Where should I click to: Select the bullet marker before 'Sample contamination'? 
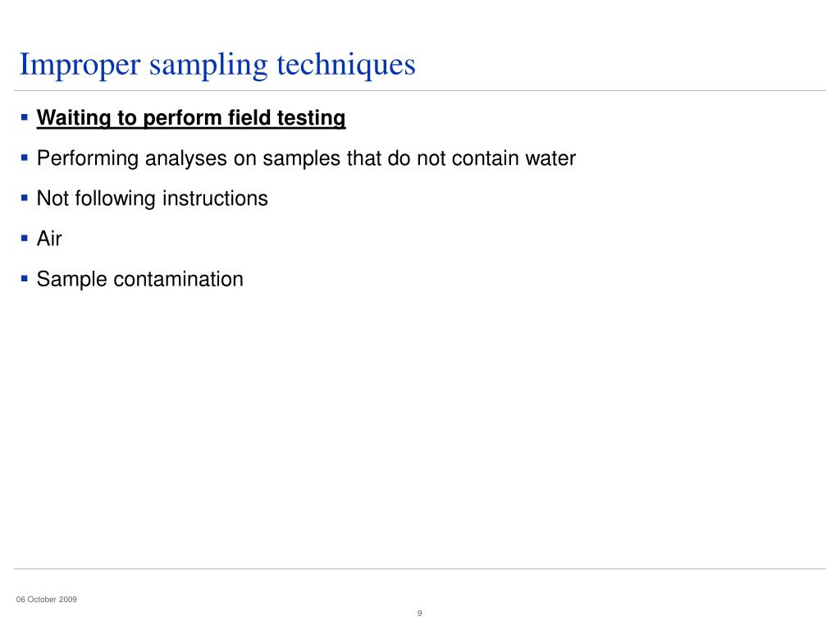point(24,279)
